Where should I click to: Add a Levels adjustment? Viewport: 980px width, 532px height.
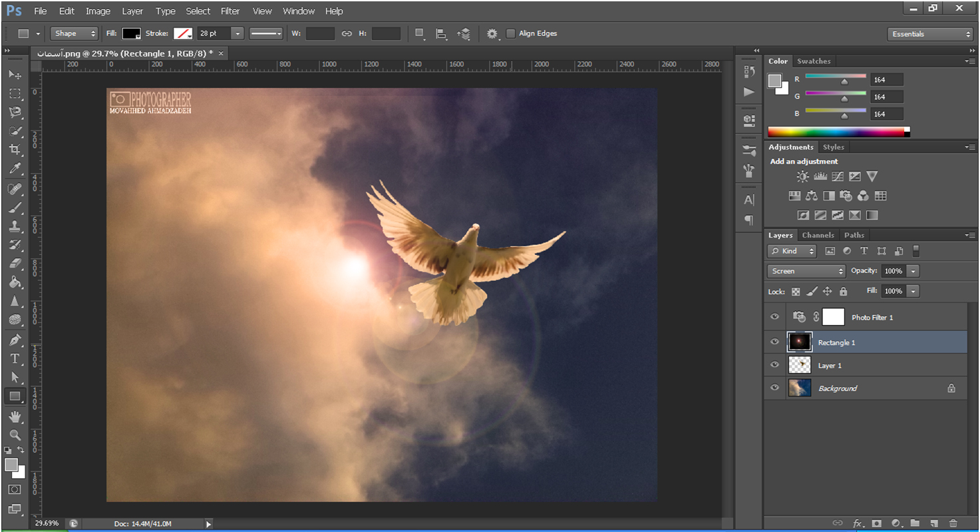[x=820, y=176]
